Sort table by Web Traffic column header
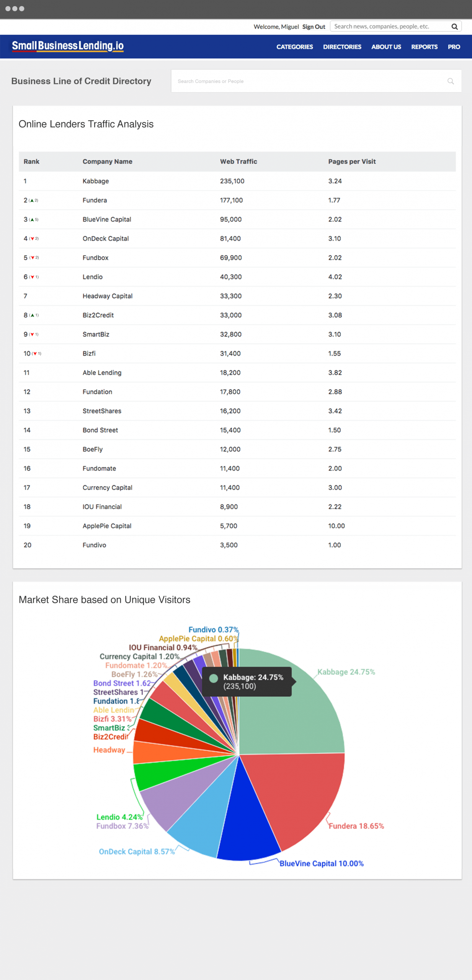 pos(238,162)
